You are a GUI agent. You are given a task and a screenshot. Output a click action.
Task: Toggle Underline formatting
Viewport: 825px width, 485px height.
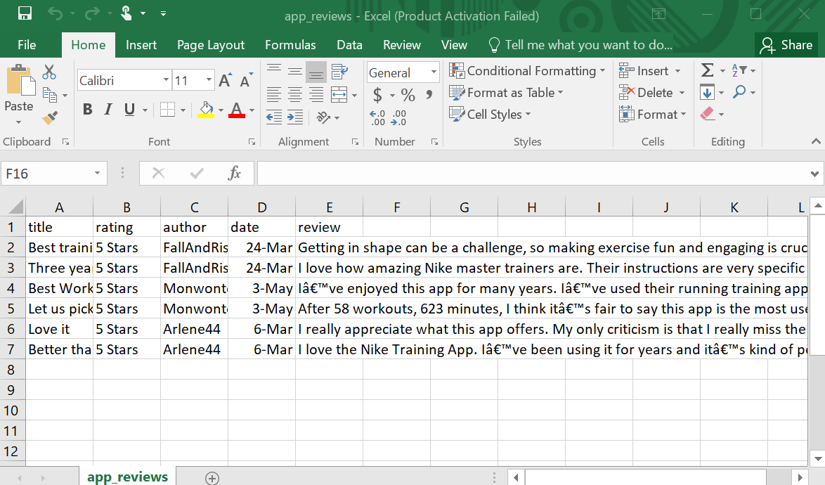(129, 109)
